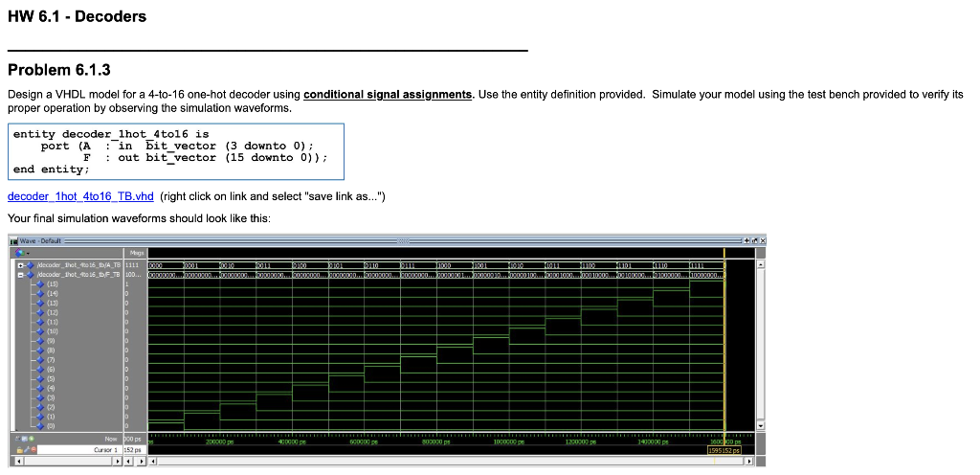Toggle leaf names icon beside Now
Image resolution: width=980 pixels, height=475 pixels.
click(x=18, y=439)
